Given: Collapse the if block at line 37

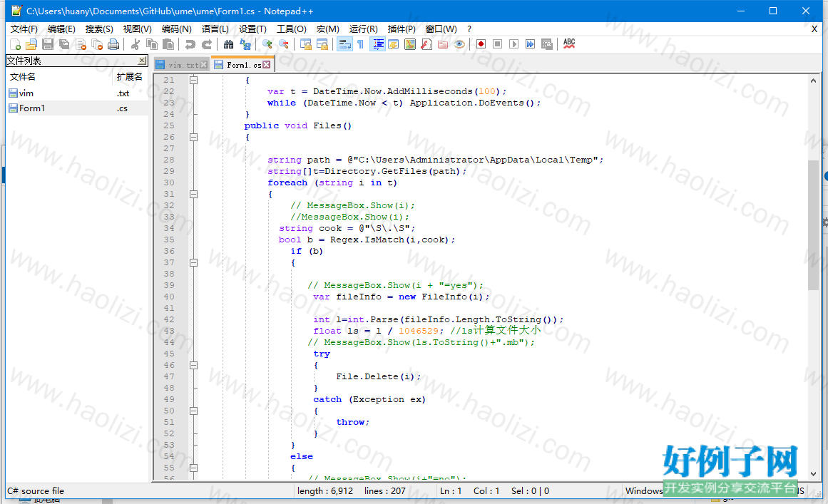Looking at the screenshot, I should coord(194,263).
